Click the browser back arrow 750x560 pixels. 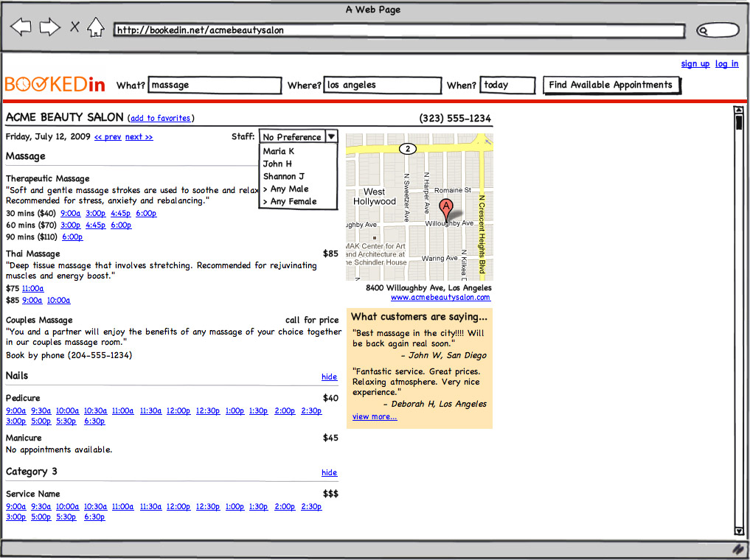tap(21, 27)
